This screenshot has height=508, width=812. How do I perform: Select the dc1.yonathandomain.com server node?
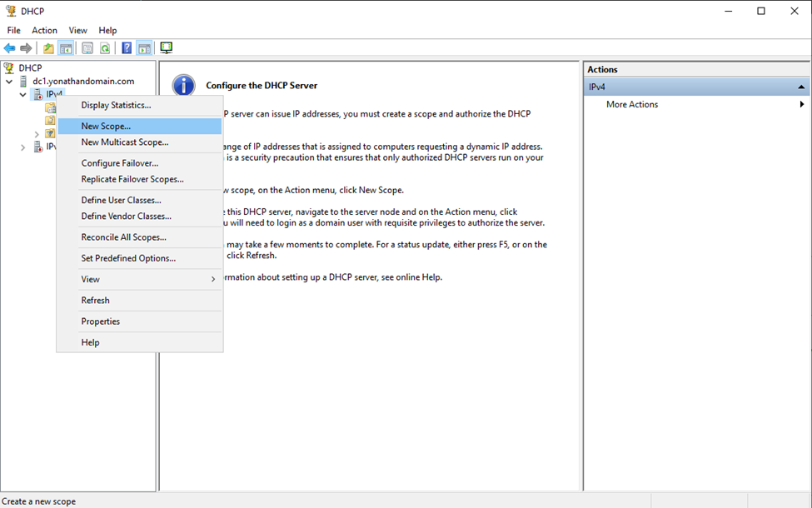pyautogui.click(x=83, y=82)
